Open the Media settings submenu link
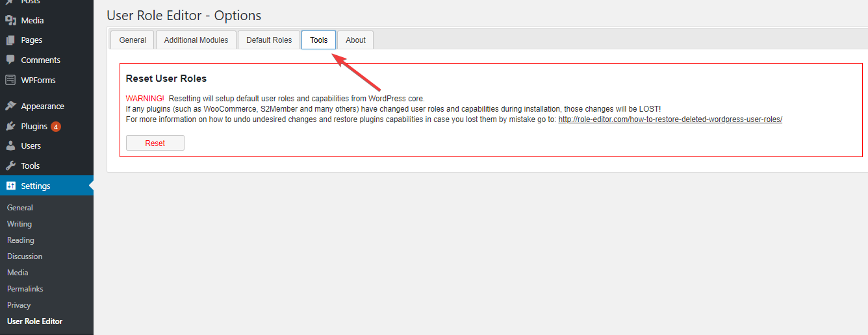Viewport: 868px width, 335px height. point(18,273)
